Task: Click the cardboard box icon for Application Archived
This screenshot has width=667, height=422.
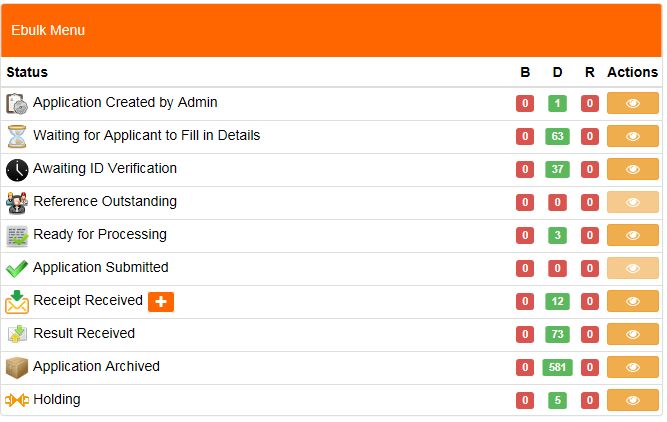Action: click(x=17, y=368)
